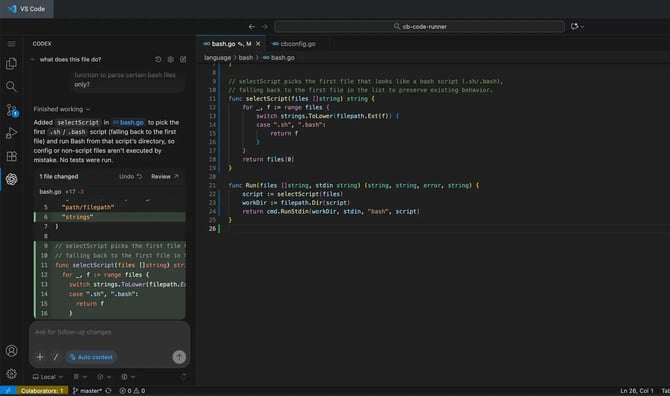670x396 pixels.
Task: Open Codex settings gear in panel header
Action: [170, 59]
